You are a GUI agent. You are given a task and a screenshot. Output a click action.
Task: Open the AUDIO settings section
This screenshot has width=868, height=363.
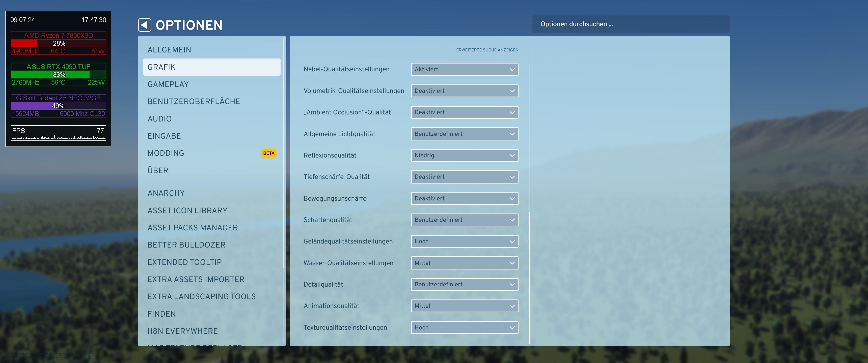[159, 119]
